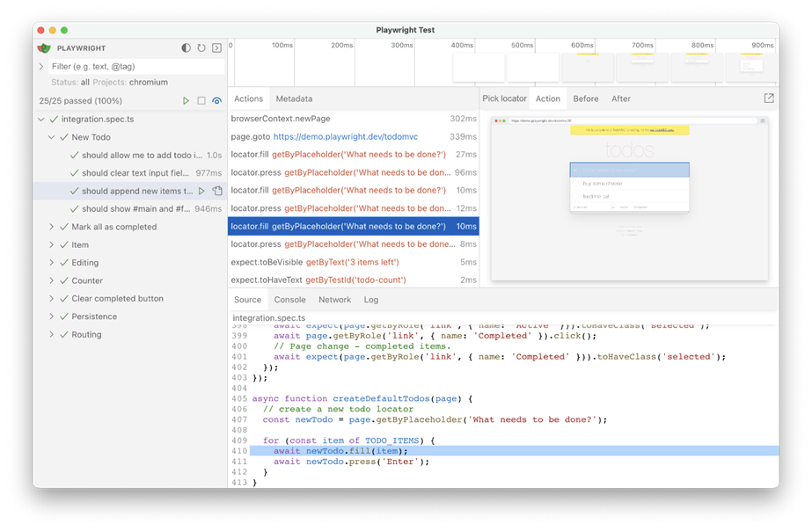The image size is (812, 531).
Task: Click the Pick locator button
Action: click(x=504, y=99)
